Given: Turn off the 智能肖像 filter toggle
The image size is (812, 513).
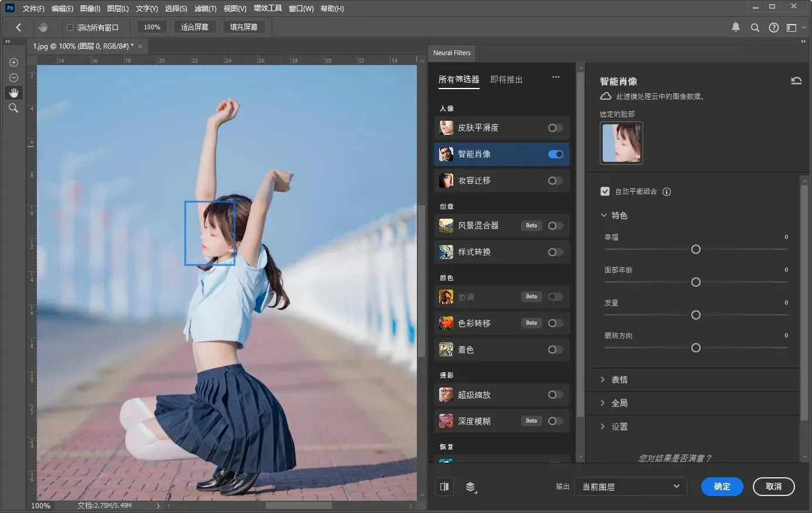Looking at the screenshot, I should point(555,154).
